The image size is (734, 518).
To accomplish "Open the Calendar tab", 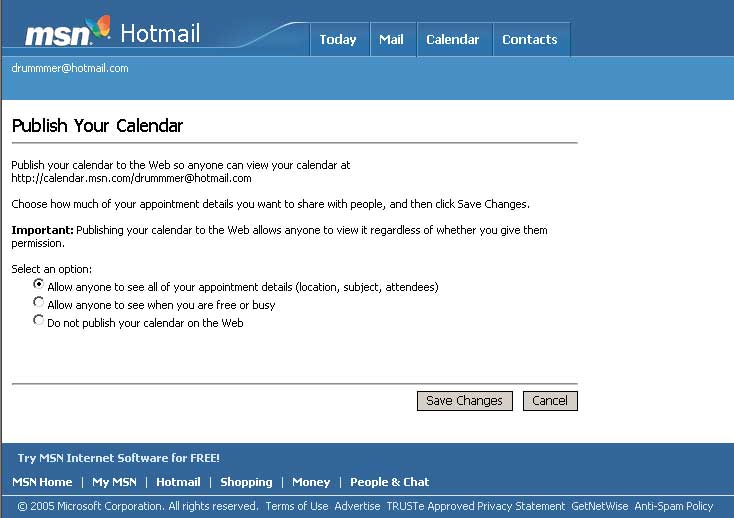I will point(453,39).
